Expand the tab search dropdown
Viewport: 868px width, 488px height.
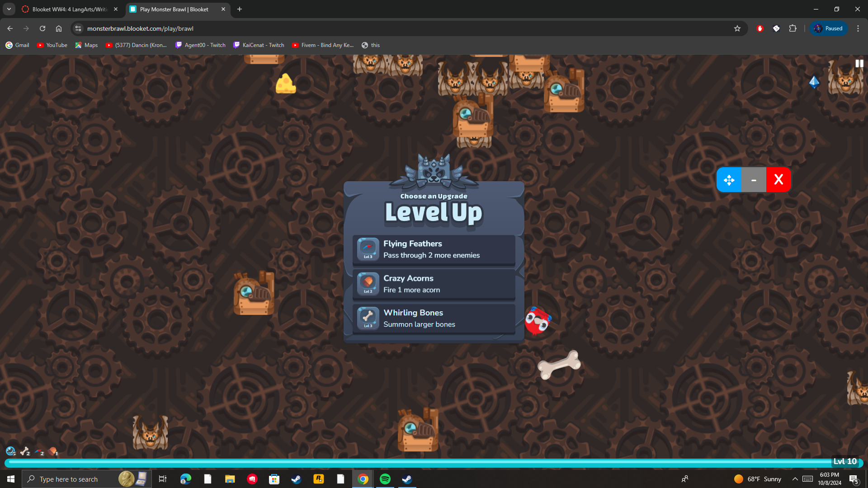(x=9, y=9)
